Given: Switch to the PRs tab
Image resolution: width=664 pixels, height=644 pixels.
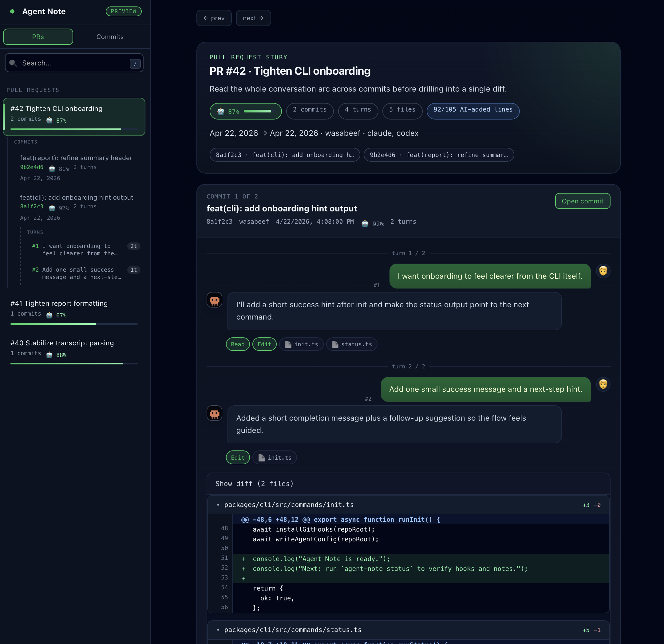Looking at the screenshot, I should point(38,37).
